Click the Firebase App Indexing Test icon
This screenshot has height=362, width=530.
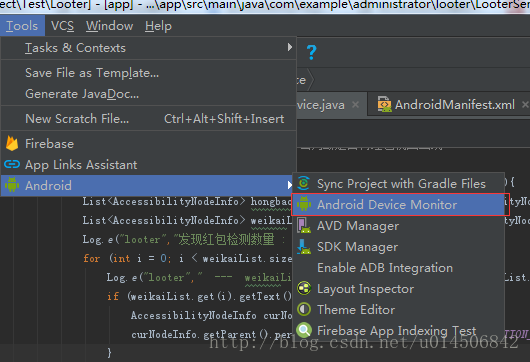[x=304, y=330]
